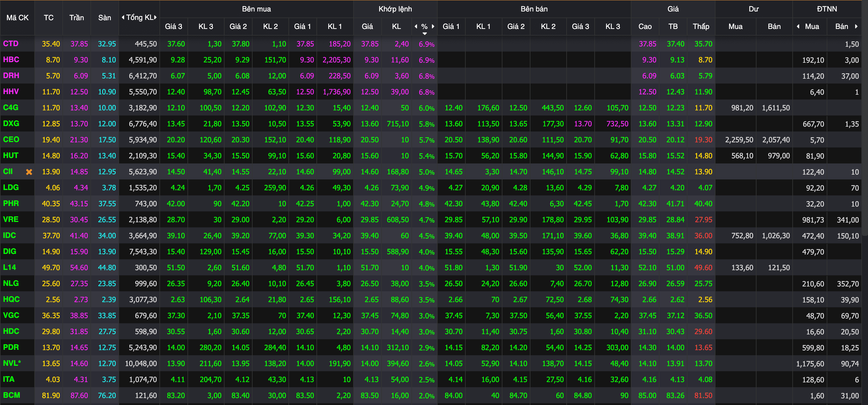Viewport: 868px width, 405px height.
Task: Click right arrow after ĐTNN Bán header
Action: (856, 26)
